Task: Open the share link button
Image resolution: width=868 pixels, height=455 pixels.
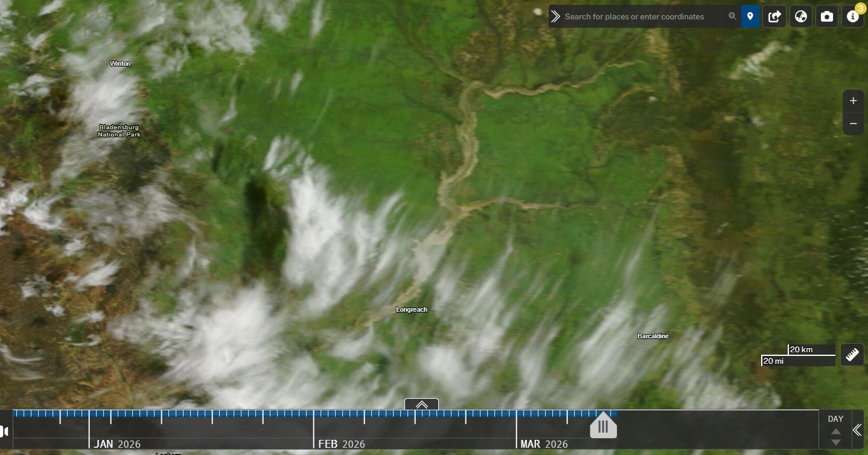Action: click(774, 16)
